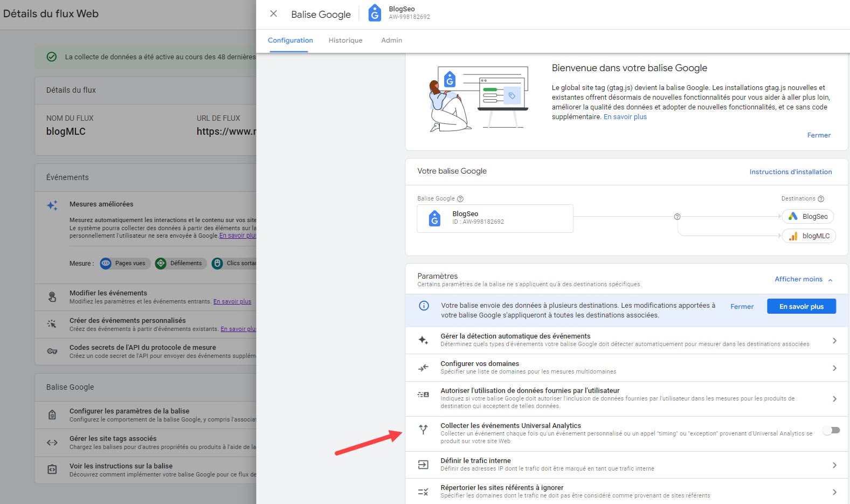850x504 pixels.
Task: Expand chevron of Définir le trafic interne row
Action: pyautogui.click(x=834, y=465)
